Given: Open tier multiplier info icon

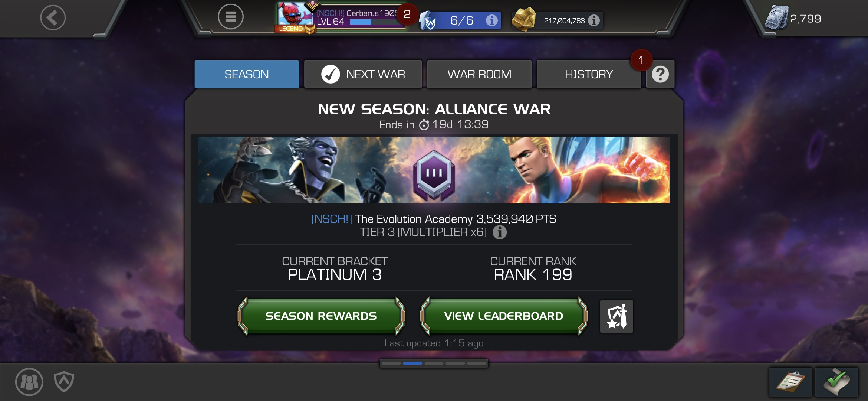Looking at the screenshot, I should point(500,232).
